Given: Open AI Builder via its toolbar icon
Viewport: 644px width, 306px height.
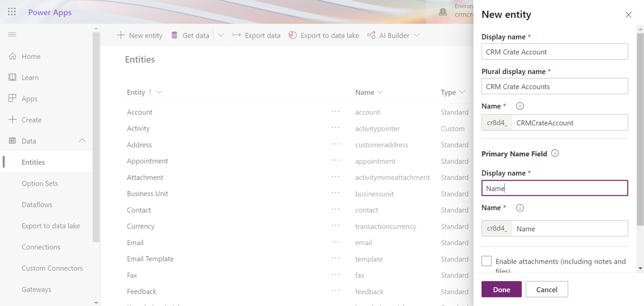Looking at the screenshot, I should [371, 35].
